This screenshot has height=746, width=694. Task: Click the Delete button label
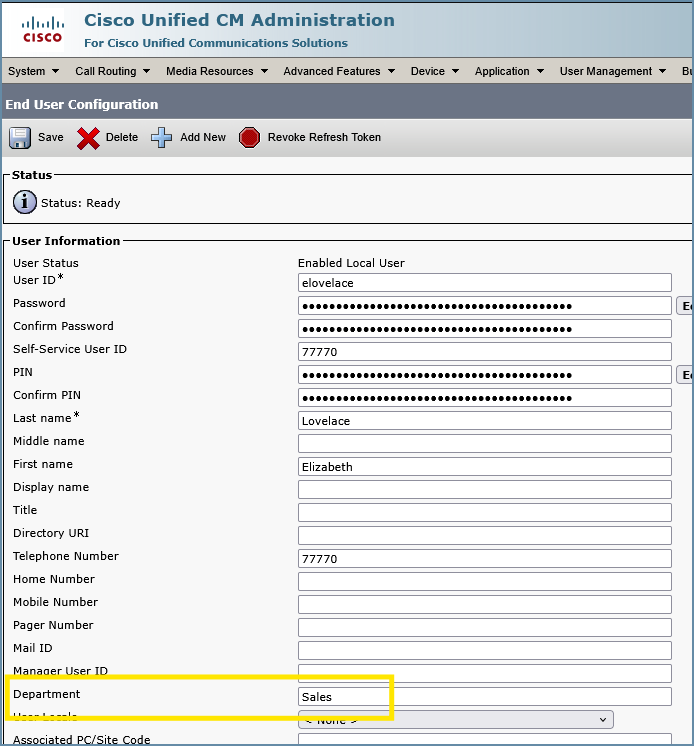(x=122, y=137)
